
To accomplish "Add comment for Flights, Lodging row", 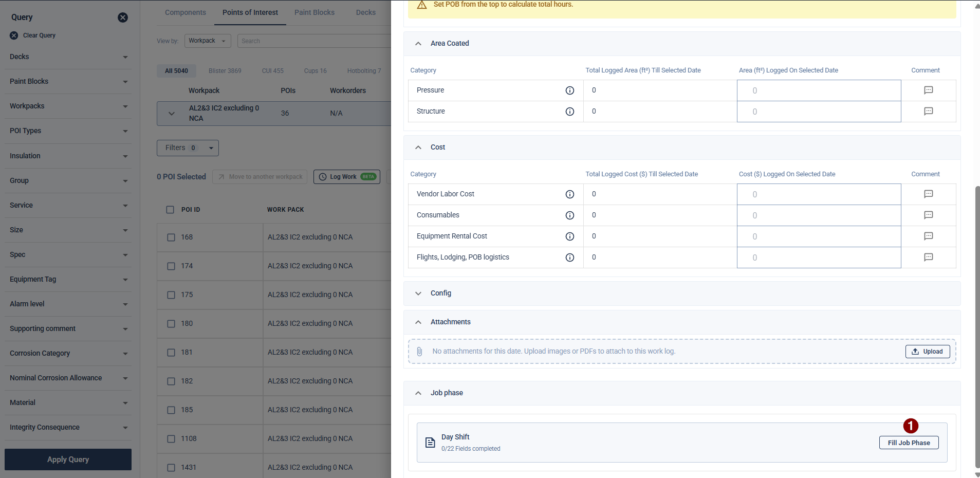I will click(929, 258).
